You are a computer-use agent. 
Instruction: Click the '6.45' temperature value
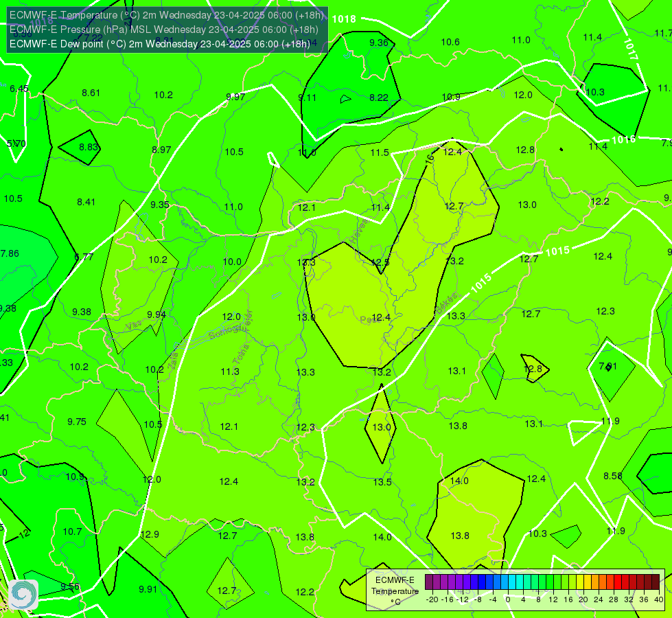tap(19, 89)
